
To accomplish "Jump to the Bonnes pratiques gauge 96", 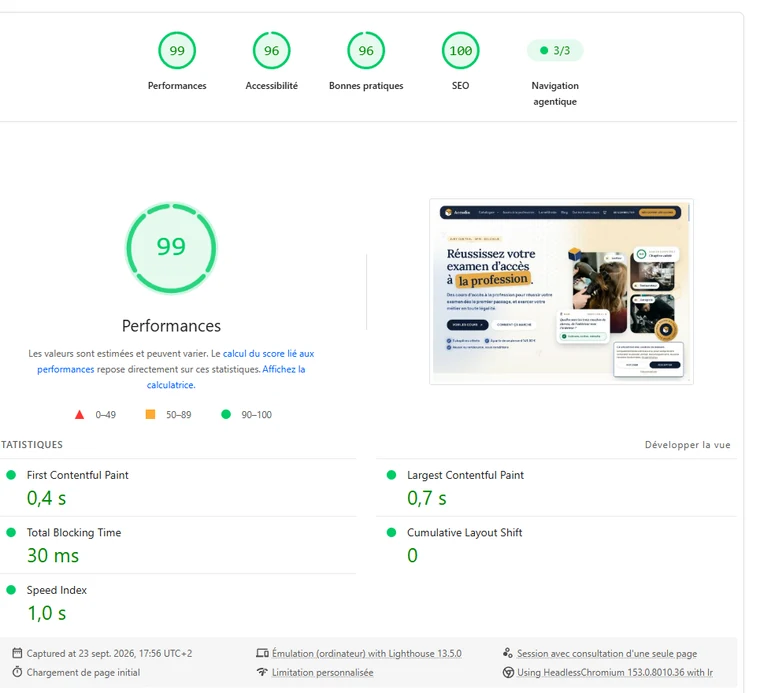I will pyautogui.click(x=366, y=50).
